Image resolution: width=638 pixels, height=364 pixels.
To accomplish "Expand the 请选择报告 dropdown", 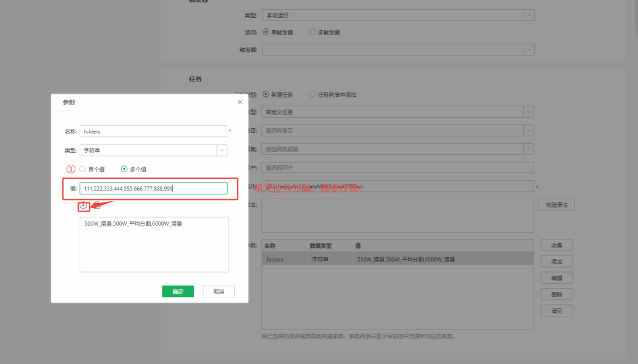I will coord(529,130).
